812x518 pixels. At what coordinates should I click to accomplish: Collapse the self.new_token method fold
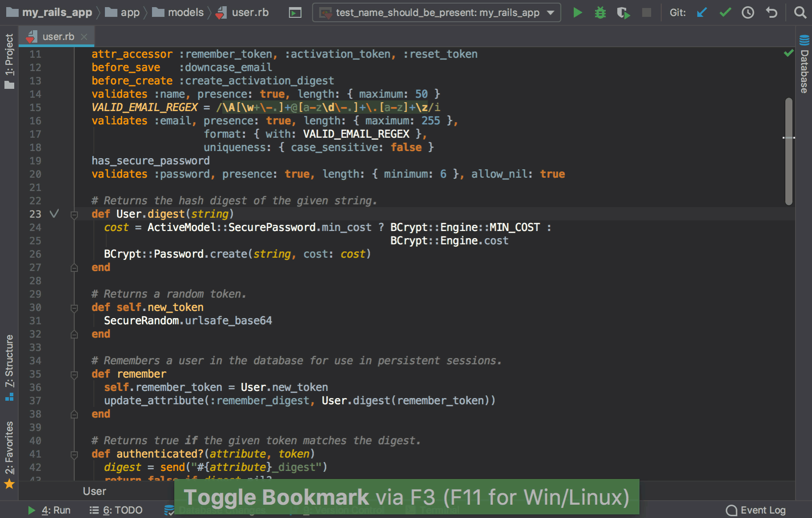[x=74, y=308]
